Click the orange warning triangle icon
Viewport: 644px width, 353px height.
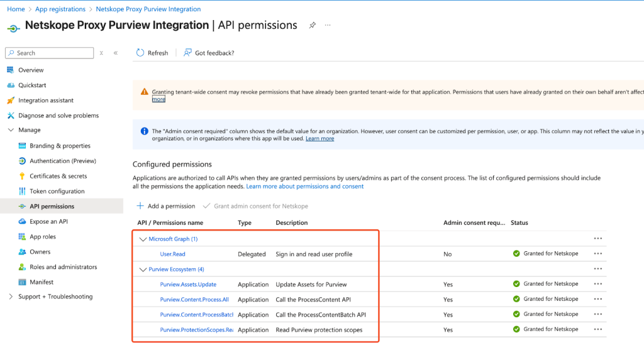144,92
